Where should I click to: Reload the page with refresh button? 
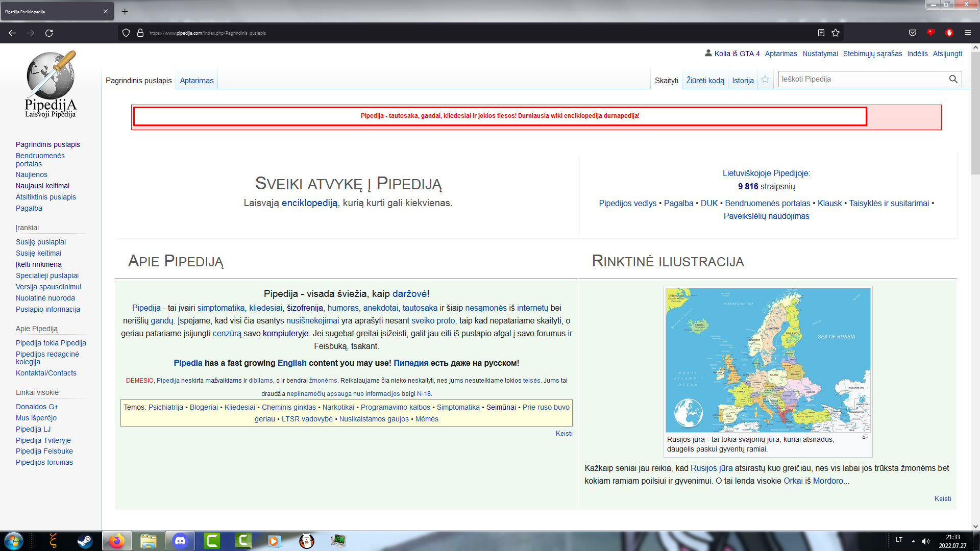point(49,33)
